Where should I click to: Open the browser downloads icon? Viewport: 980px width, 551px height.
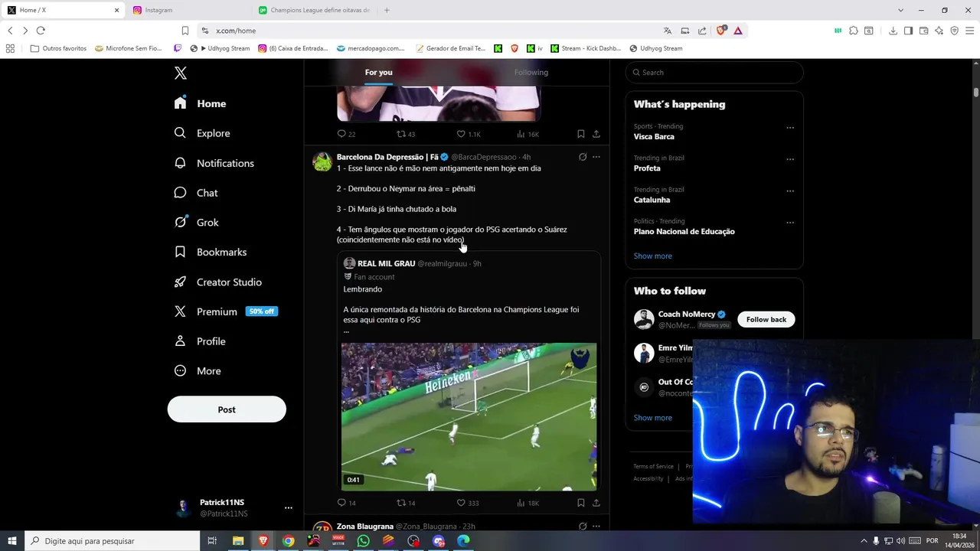point(893,31)
